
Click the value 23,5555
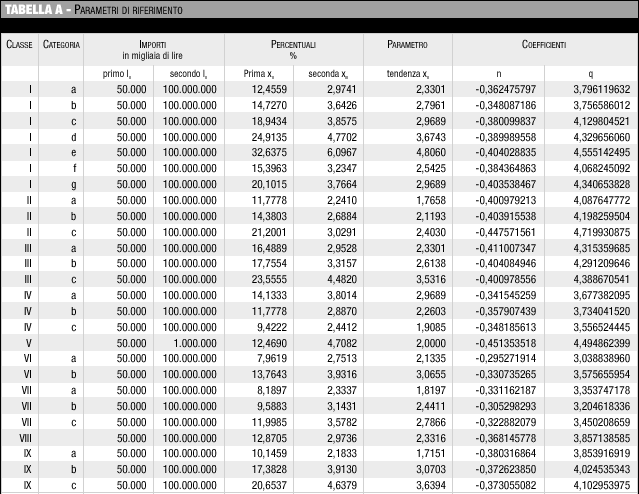(x=269, y=279)
